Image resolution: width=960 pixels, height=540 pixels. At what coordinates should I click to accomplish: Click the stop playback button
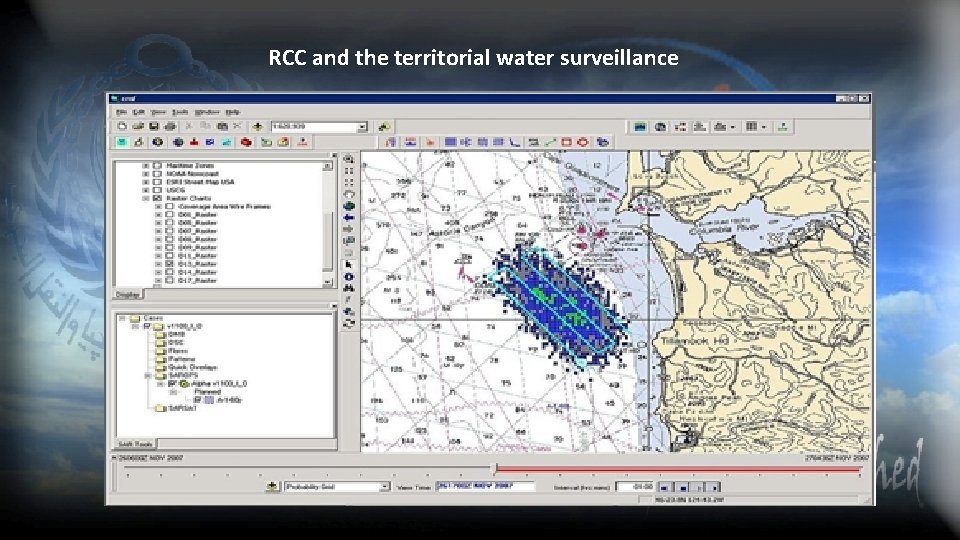[682, 487]
